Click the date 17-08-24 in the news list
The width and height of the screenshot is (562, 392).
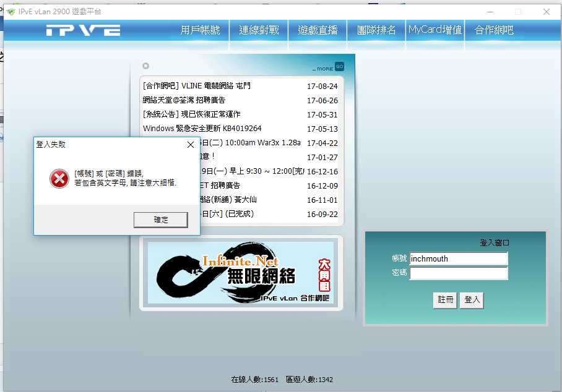click(322, 87)
